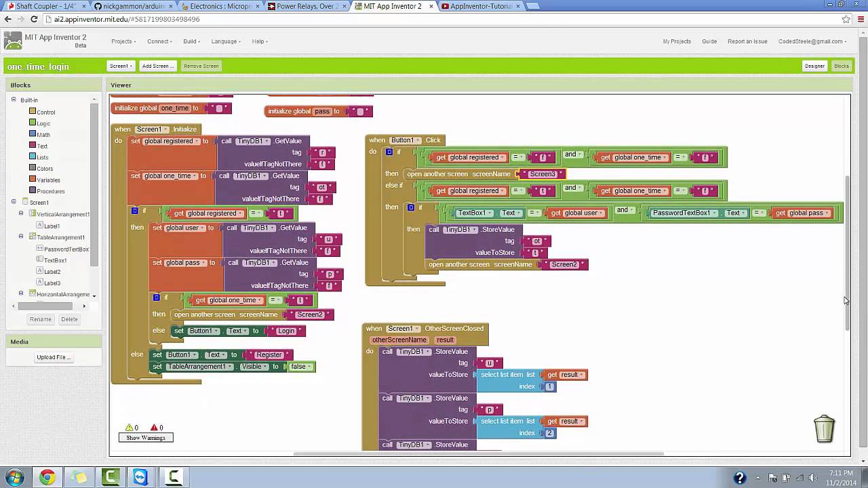This screenshot has height=488, width=868.
Task: Open the Guide link
Action: 709,41
